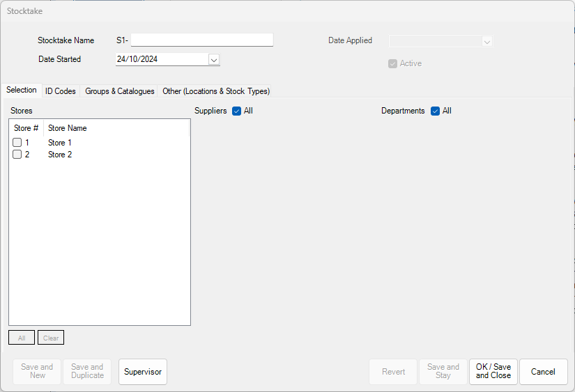The height and width of the screenshot is (392, 575).
Task: Cancel the Stocktake dialog
Action: [x=544, y=372]
